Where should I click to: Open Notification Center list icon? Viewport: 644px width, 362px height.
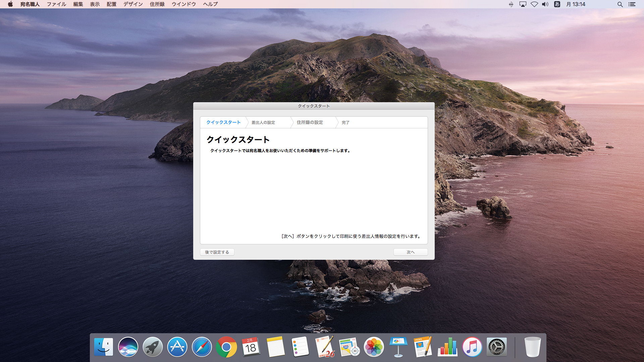coord(632,4)
